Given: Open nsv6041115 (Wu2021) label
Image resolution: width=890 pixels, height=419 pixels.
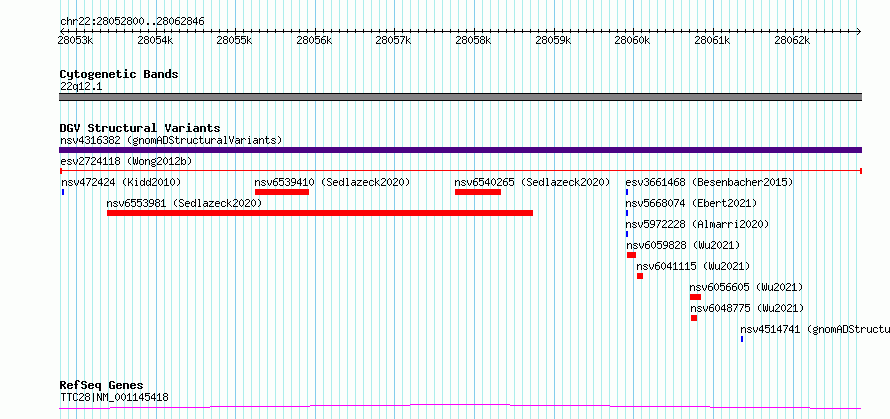Looking at the screenshot, I should click(x=693, y=266).
